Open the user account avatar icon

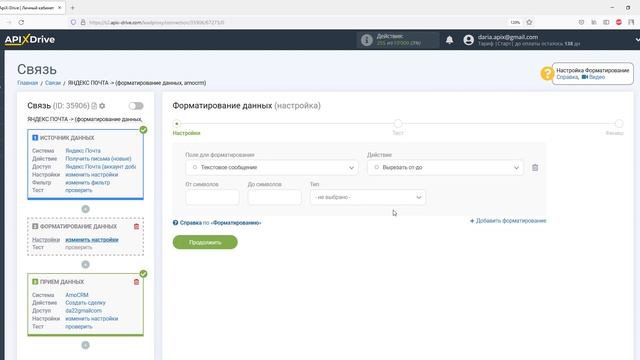click(469, 40)
